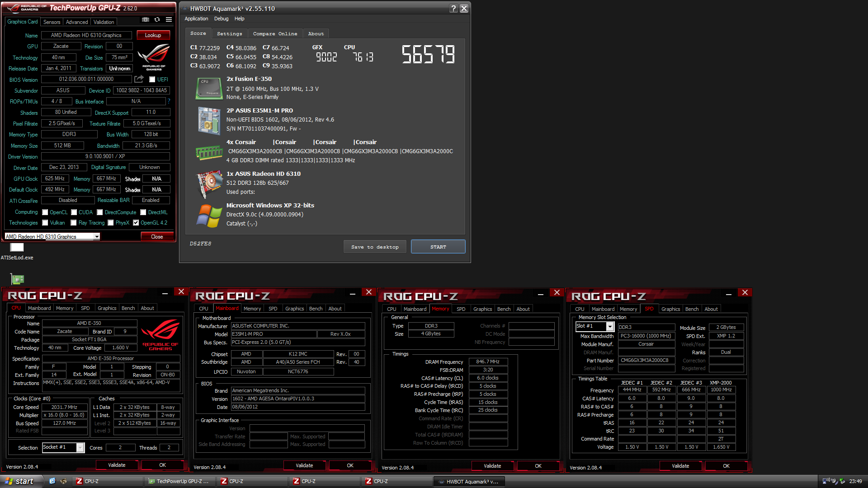868x488 pixels.
Task: Click Validate in the CPU-Z Mainboard window
Action: tap(304, 465)
